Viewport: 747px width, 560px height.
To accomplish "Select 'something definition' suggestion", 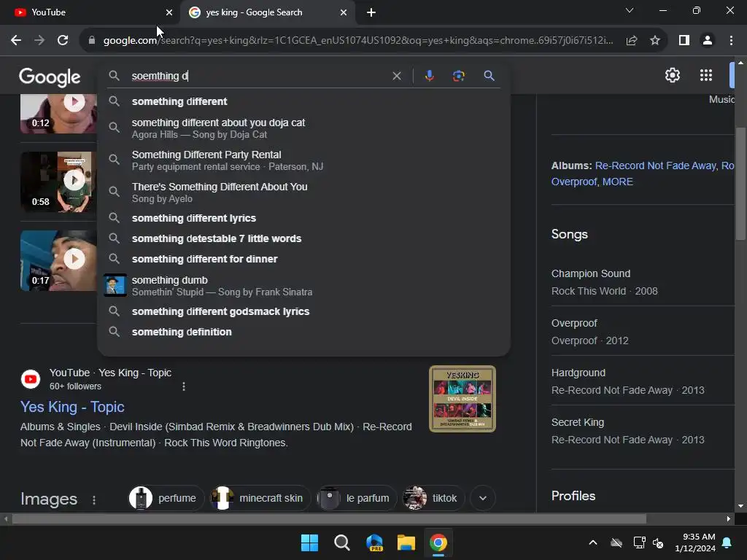I will (303, 332).
